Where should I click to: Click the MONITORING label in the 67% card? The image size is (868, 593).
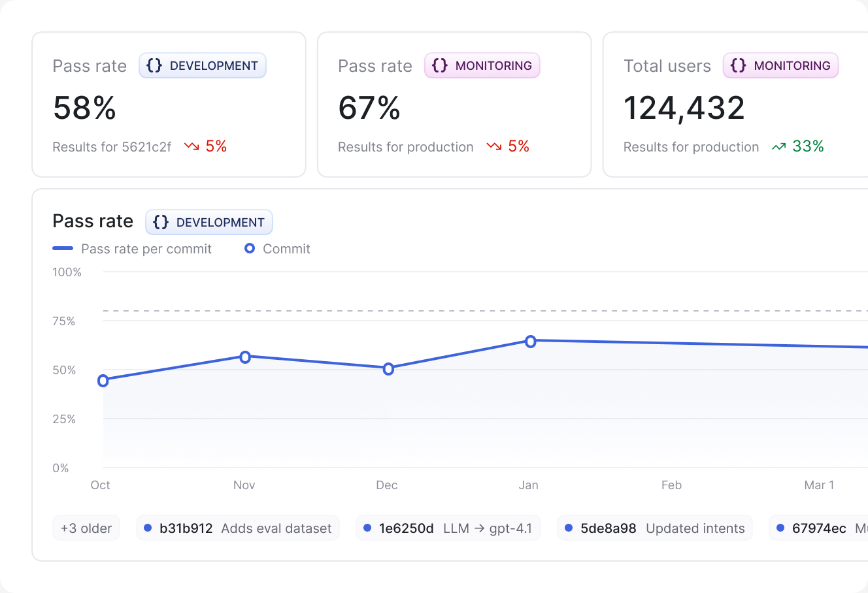493,65
